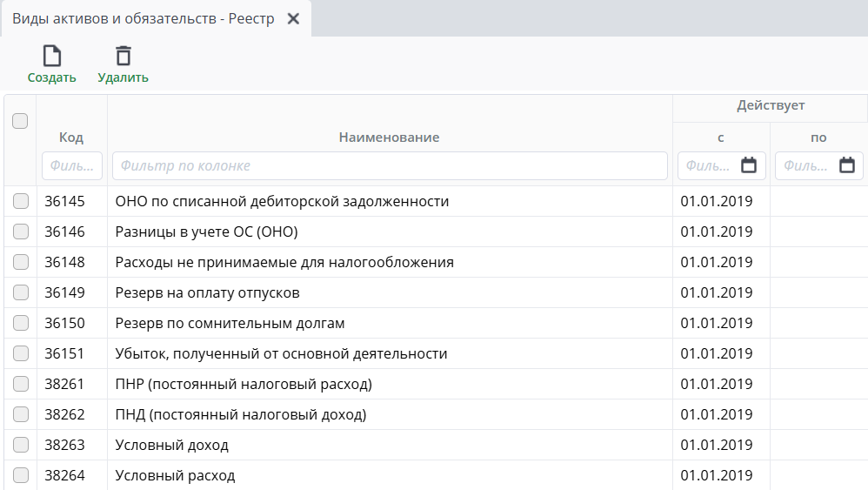Switch to Виды активов и обязательств - Реестр tab

pyautogui.click(x=144, y=18)
